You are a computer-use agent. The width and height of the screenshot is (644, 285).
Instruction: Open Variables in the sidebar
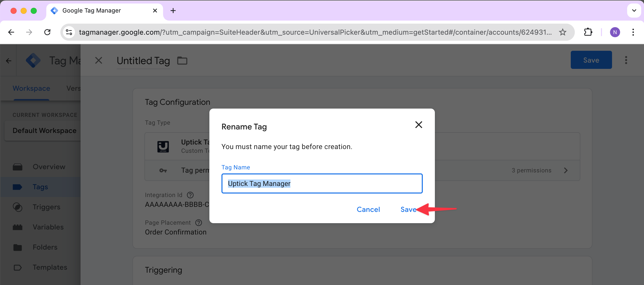[48, 227]
